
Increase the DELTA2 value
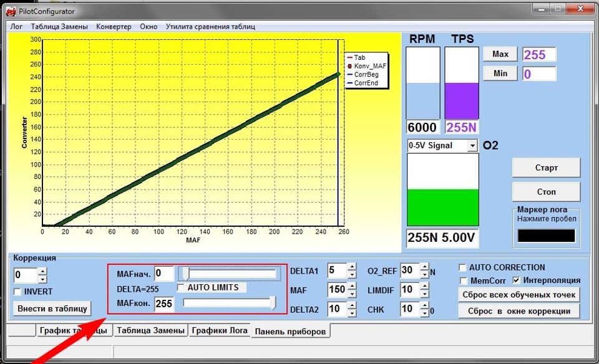352,305
